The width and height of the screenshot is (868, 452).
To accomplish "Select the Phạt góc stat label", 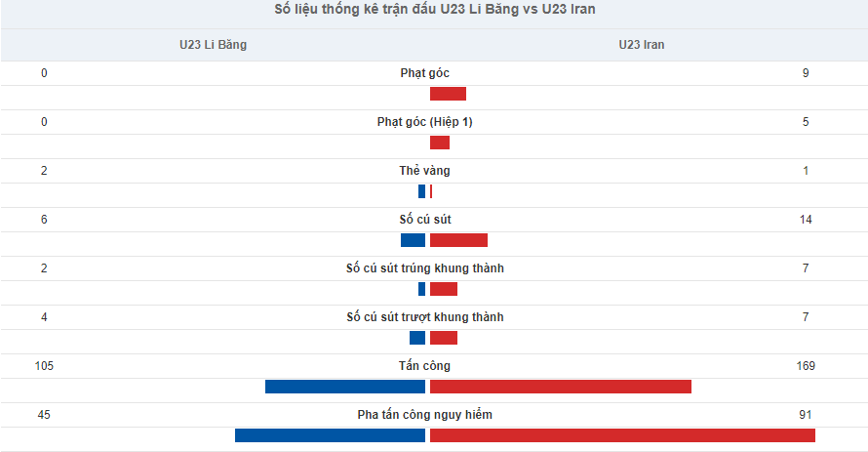I will 424,73.
